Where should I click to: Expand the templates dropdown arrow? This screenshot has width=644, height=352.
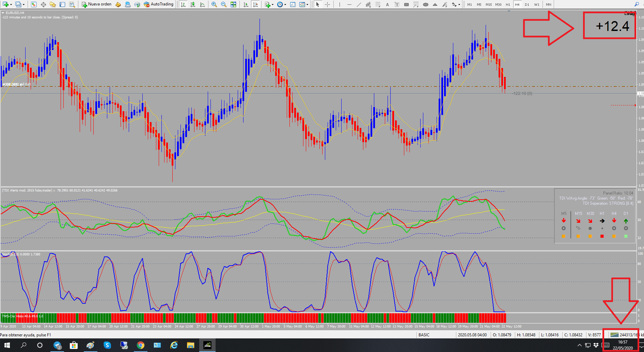[x=308, y=4]
